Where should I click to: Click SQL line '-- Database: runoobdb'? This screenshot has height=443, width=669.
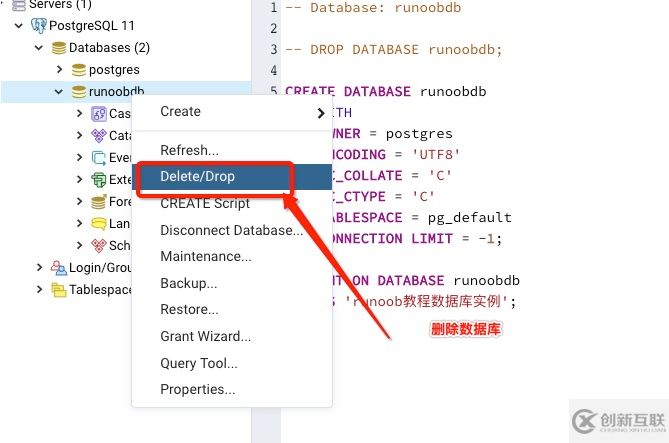[373, 8]
